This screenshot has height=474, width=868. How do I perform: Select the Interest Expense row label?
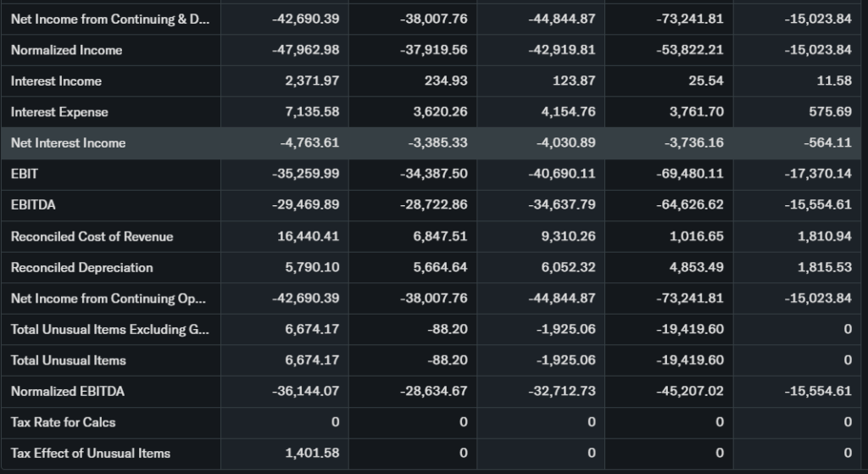59,112
